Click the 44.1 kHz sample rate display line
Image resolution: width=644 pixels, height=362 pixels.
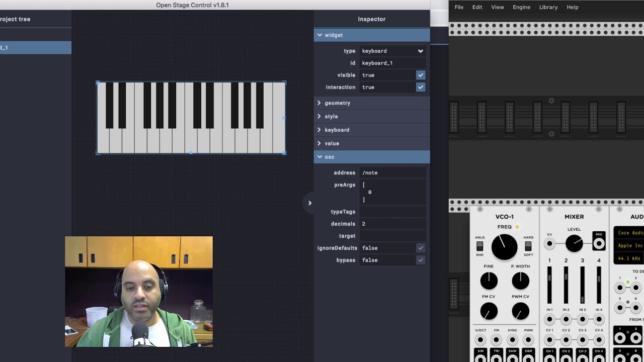tap(629, 258)
